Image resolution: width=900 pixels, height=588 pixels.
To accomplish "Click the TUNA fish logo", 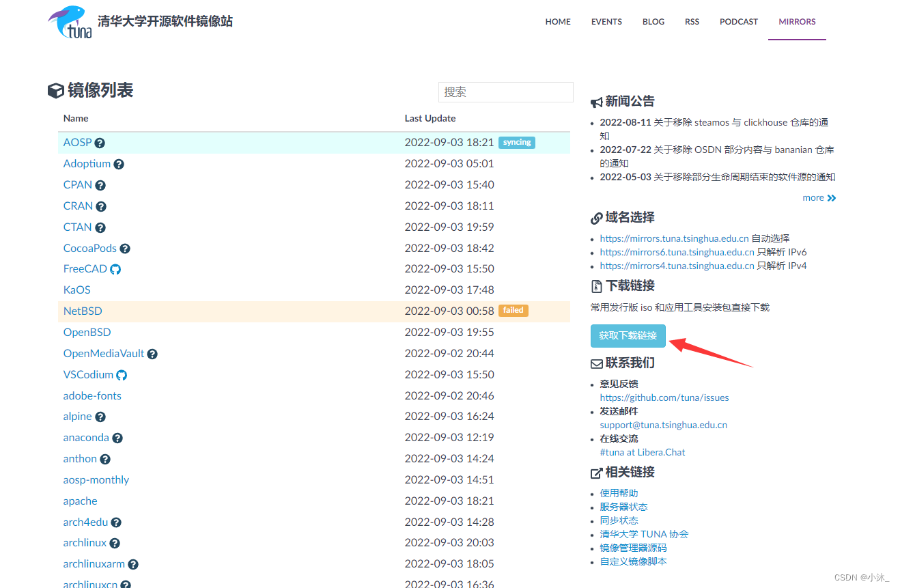I will pyautogui.click(x=70, y=22).
